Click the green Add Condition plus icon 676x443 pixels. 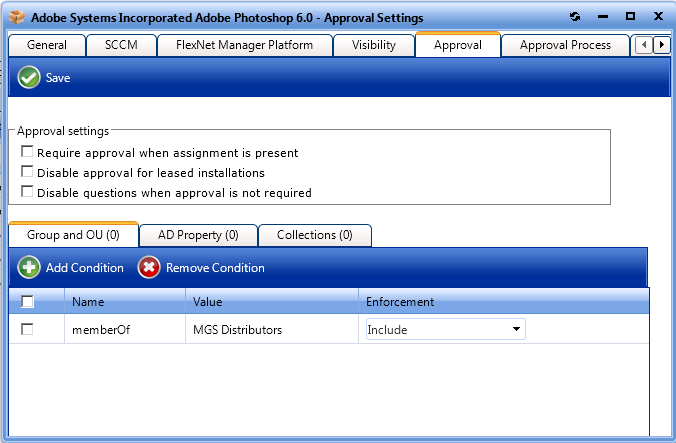30,268
